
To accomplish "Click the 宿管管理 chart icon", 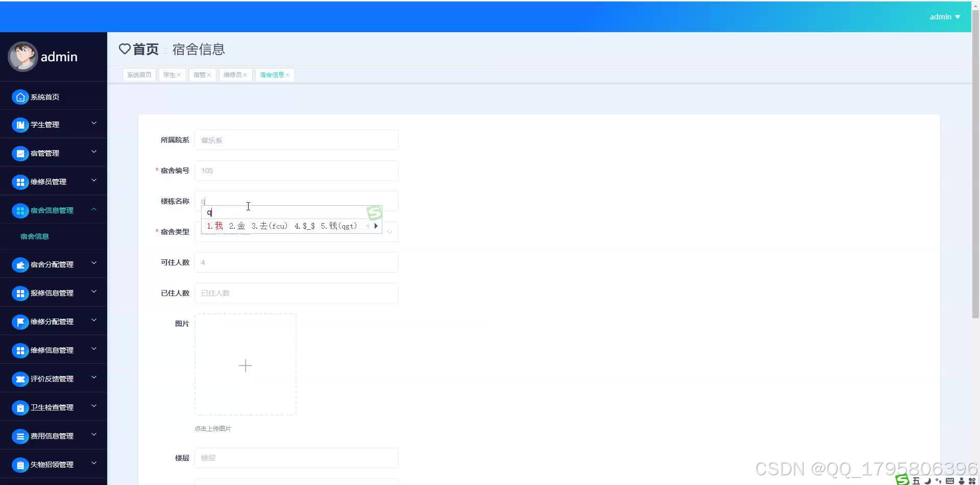I will click(20, 153).
